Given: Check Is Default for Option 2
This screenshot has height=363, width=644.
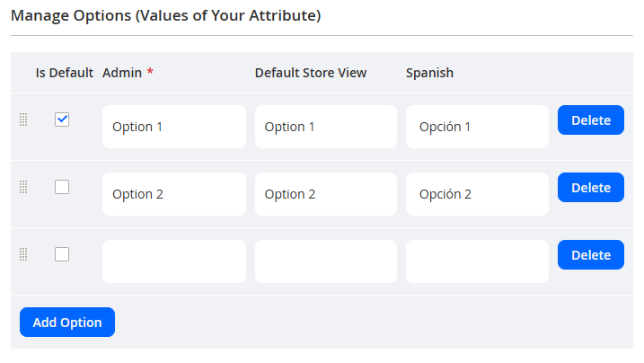Looking at the screenshot, I should coord(62,187).
